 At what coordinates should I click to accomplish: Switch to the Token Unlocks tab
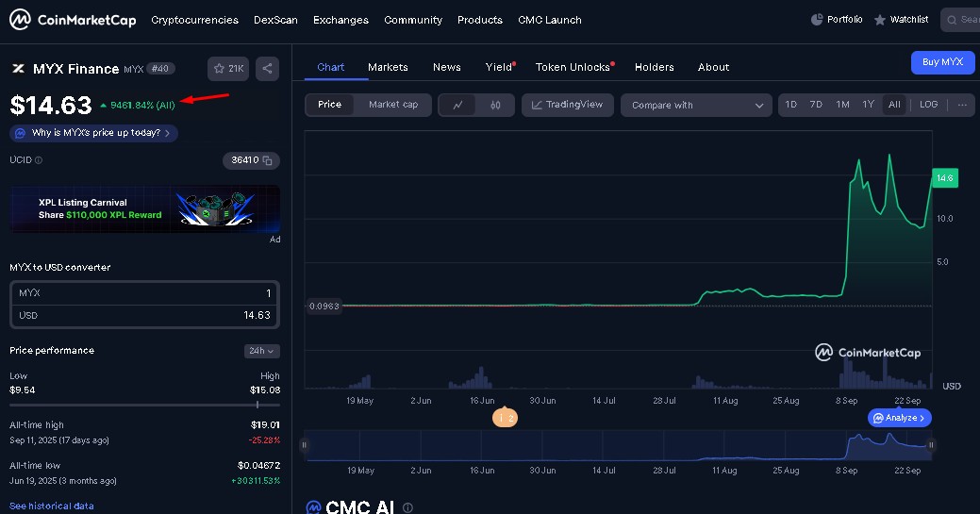tap(573, 68)
